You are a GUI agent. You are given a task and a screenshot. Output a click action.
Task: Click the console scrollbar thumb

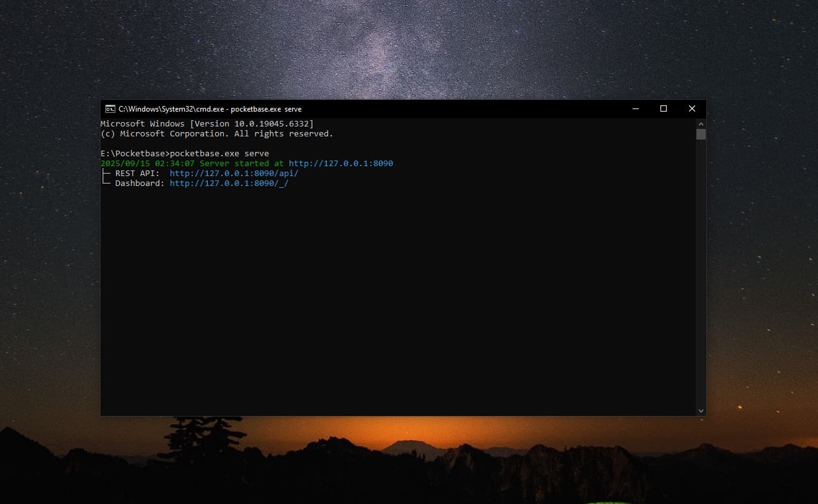701,134
